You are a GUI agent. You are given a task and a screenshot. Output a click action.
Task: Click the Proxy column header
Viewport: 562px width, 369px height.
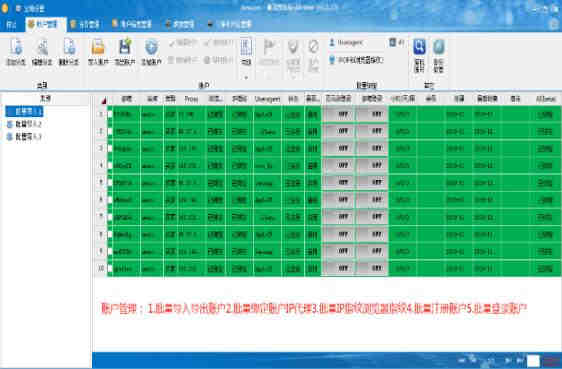coord(191,99)
